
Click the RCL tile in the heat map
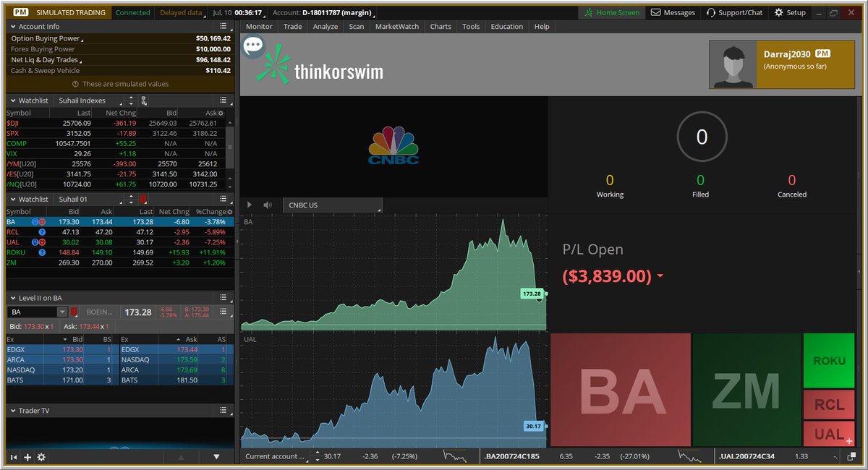tap(828, 405)
